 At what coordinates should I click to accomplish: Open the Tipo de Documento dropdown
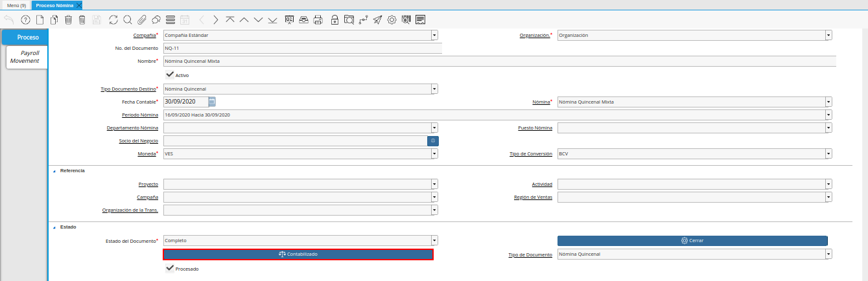[x=828, y=254]
